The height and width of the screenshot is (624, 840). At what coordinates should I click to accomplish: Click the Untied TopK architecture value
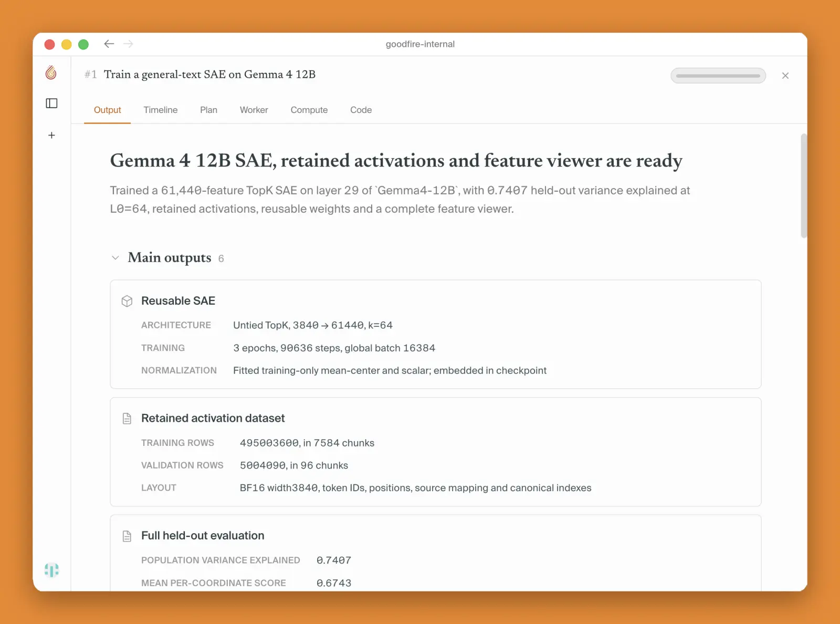[x=313, y=325]
